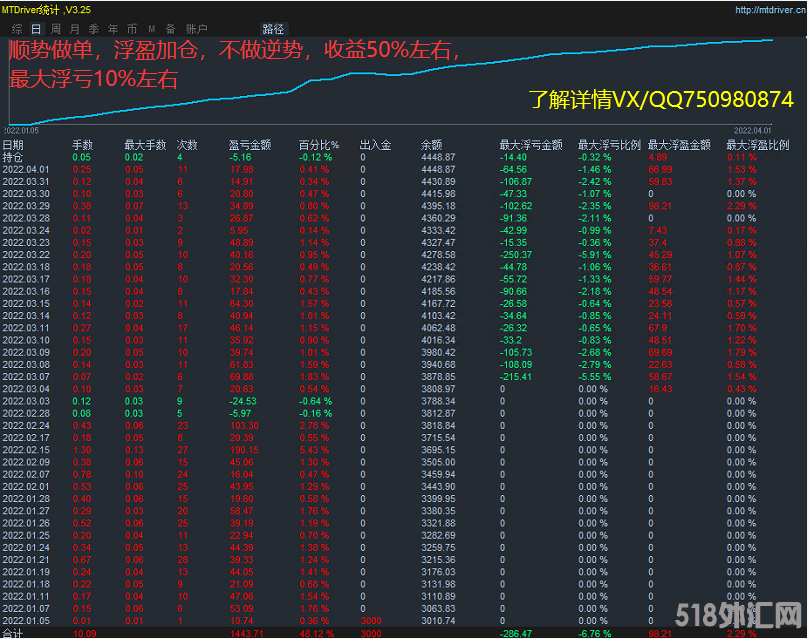Click the 2022.01.05 chart start date label
The width and height of the screenshot is (809, 639).
(21, 130)
